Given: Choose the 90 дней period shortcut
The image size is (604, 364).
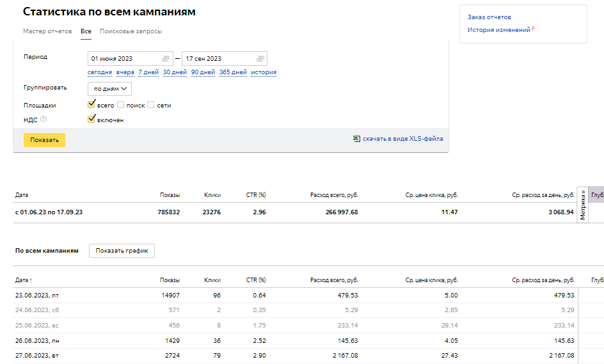Looking at the screenshot, I should 203,72.
